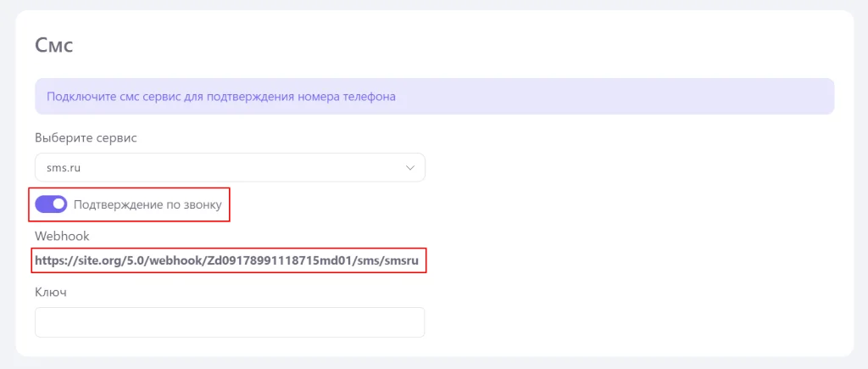
Task: Click the left edge of the key textbox
Action: (x=40, y=321)
